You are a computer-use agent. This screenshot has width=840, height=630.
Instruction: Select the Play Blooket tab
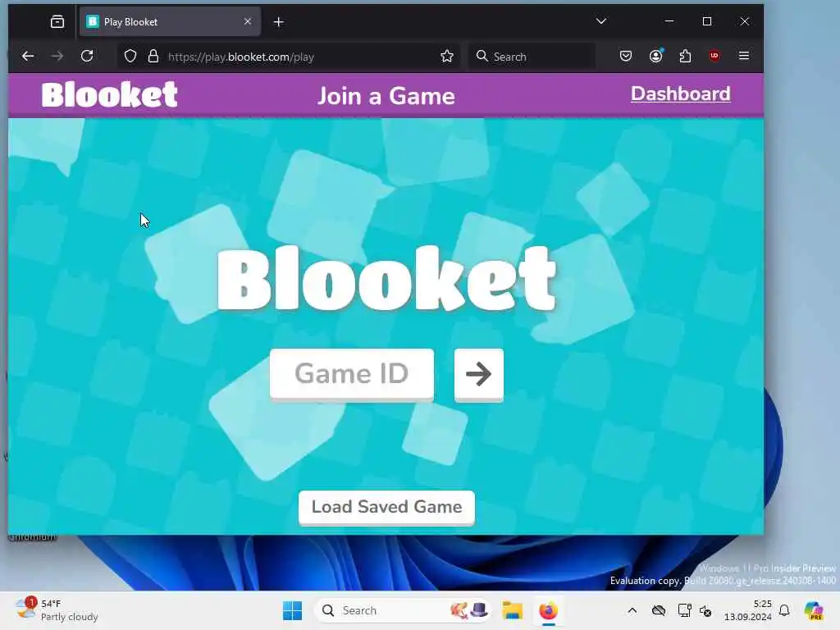170,22
